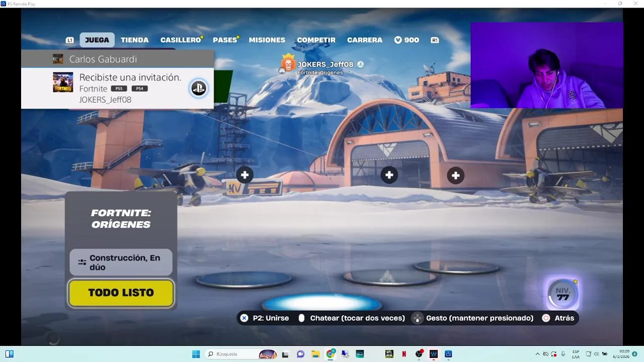This screenshot has height=362, width=644.
Task: Open the Windows Start menu
Action: pyautogui.click(x=196, y=354)
